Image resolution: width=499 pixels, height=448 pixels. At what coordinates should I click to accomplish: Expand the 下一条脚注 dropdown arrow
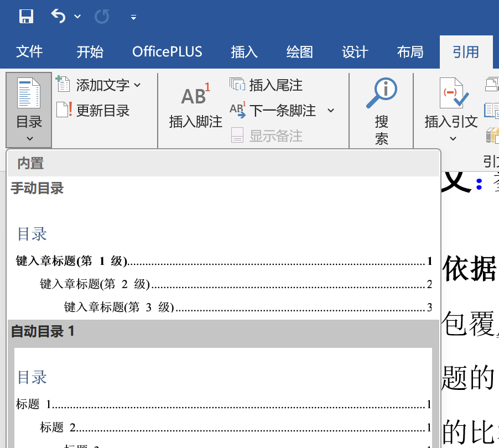pyautogui.click(x=331, y=111)
